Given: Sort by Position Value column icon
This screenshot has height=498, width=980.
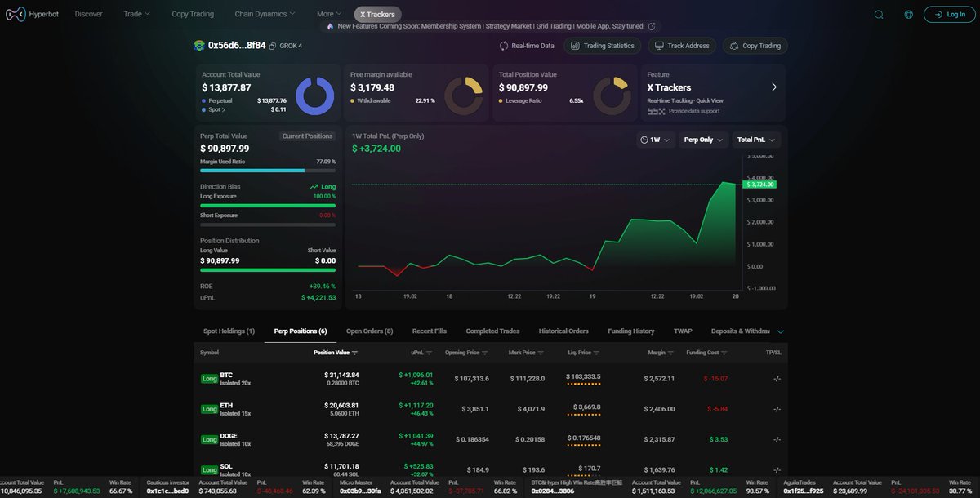Looking at the screenshot, I should (354, 353).
